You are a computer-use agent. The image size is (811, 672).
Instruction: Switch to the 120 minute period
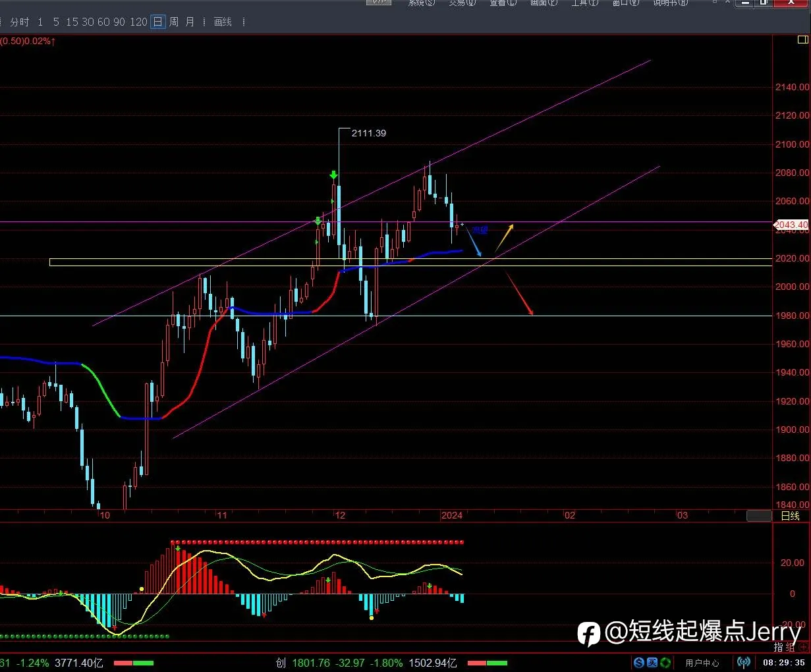(138, 22)
